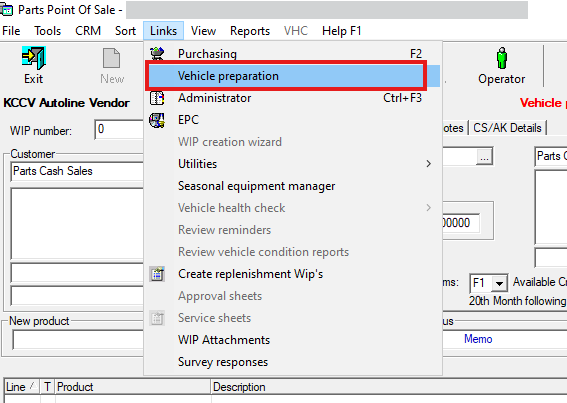Click the greyed New document icon
567x403 pixels.
pyautogui.click(x=111, y=58)
